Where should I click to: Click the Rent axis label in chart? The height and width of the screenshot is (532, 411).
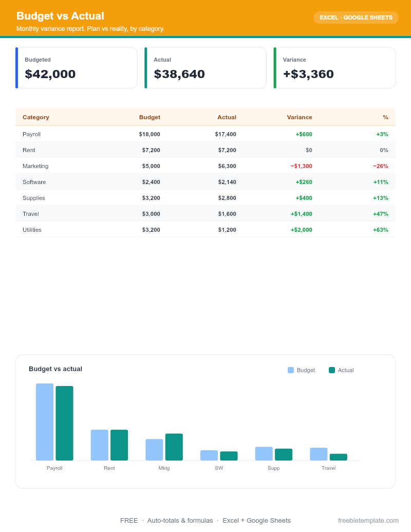click(x=109, y=468)
